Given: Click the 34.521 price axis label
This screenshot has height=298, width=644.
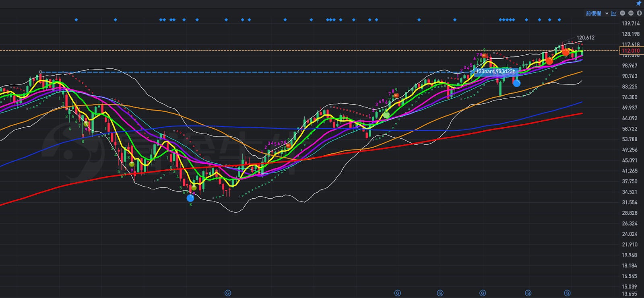Looking at the screenshot, I should 630,192.
